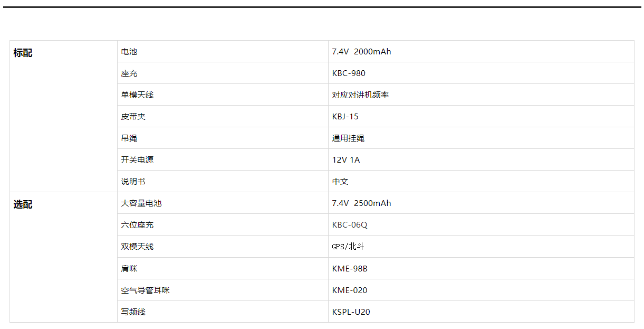Click the KME-98B shoulder mic model
This screenshot has width=644, height=329.
coord(350,269)
